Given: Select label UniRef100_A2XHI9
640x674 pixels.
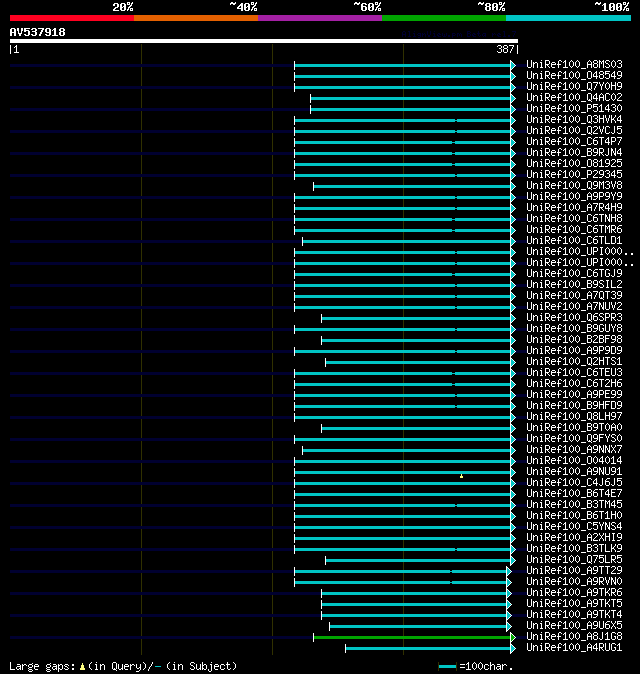Looking at the screenshot, I should pyautogui.click(x=574, y=538).
